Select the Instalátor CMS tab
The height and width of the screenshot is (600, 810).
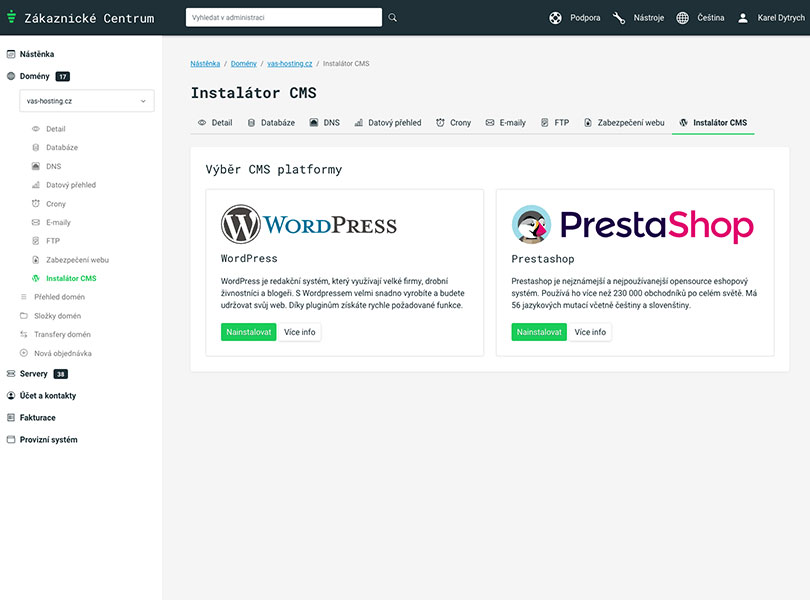point(713,122)
